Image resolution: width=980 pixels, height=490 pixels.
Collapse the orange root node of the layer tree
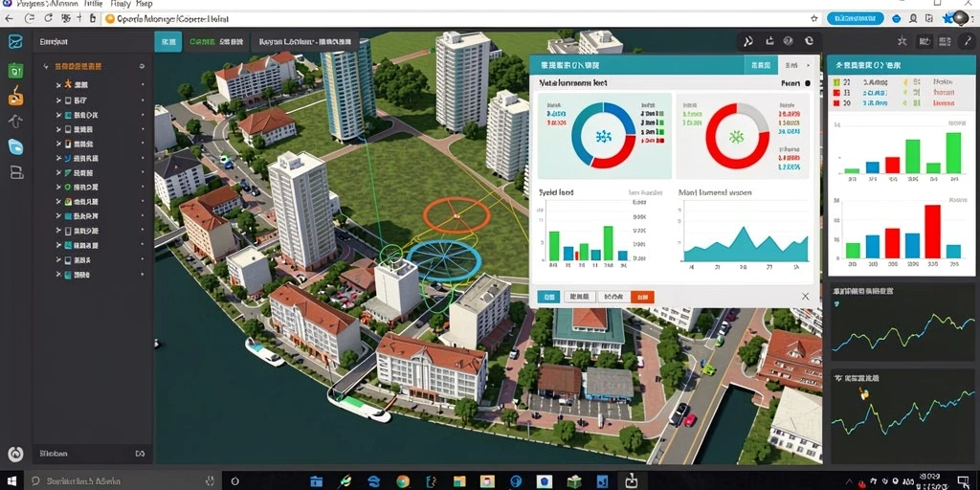pyautogui.click(x=46, y=66)
